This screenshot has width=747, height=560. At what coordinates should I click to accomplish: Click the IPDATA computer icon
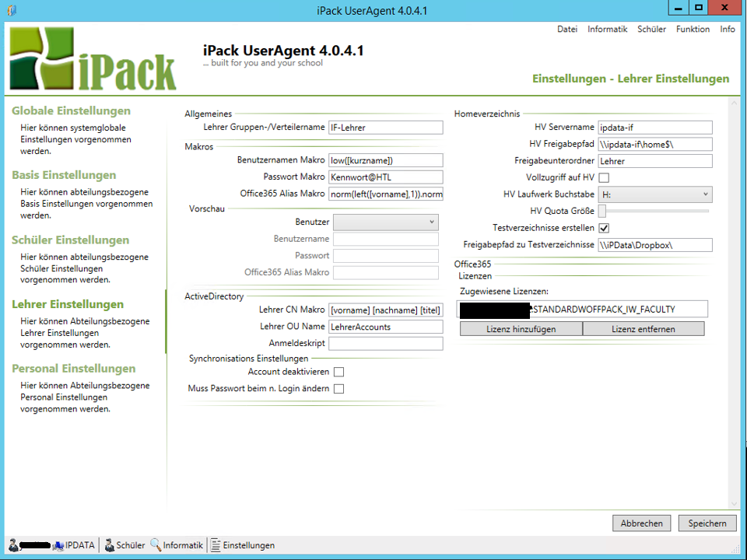58,545
